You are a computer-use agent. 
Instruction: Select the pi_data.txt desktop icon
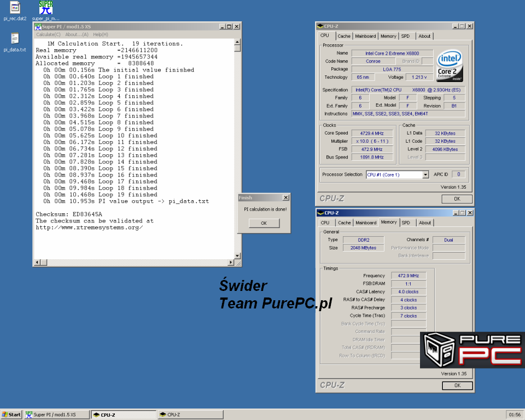[15, 42]
